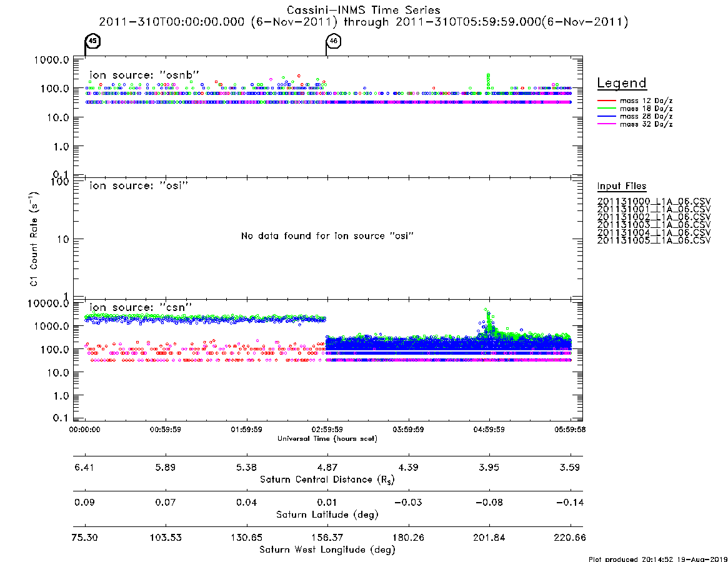The width and height of the screenshot is (728, 562).
Task: Click the magenta mass 32 Da/z legend line
Action: pos(606,124)
